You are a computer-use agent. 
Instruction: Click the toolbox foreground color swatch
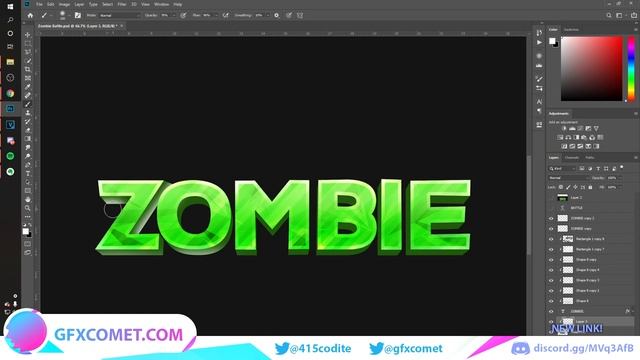coord(25,231)
